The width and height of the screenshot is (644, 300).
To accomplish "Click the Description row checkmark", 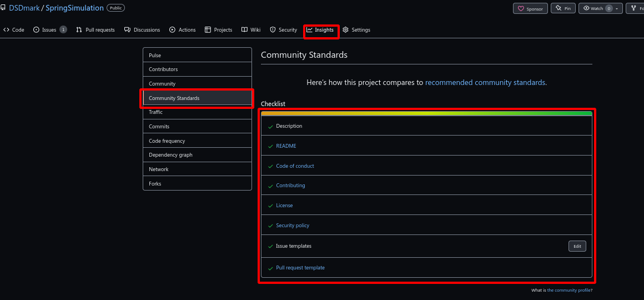I will tap(270, 127).
